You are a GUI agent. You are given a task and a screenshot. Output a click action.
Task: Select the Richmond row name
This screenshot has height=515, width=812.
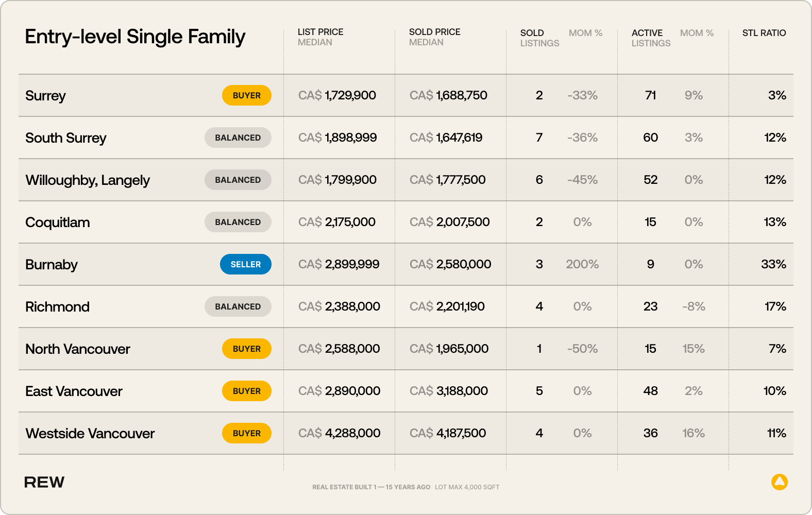click(x=58, y=307)
